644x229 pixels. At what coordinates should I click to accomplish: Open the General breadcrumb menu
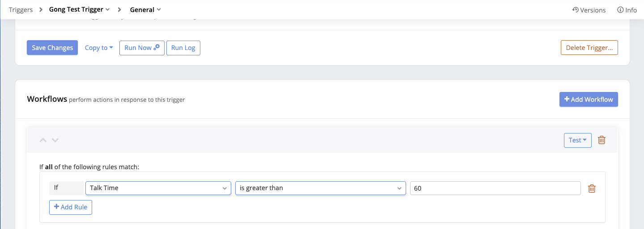coord(145,9)
